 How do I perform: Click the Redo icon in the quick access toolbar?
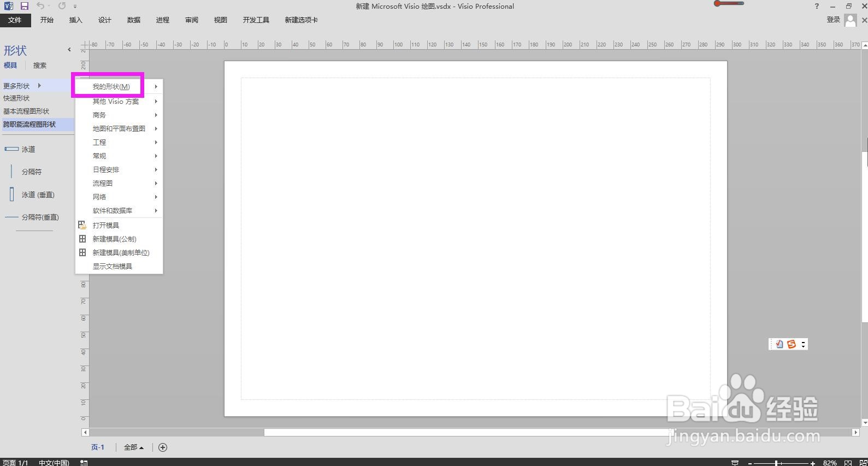(62, 6)
